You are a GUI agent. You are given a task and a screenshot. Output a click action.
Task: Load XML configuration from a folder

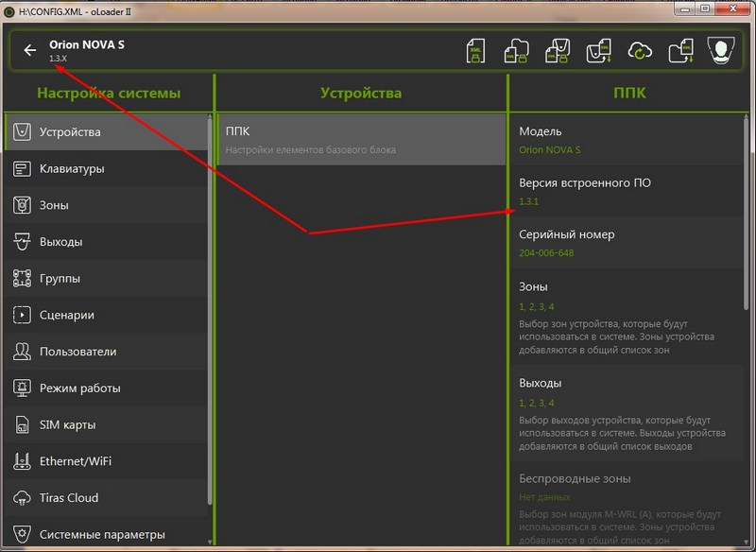click(x=680, y=51)
